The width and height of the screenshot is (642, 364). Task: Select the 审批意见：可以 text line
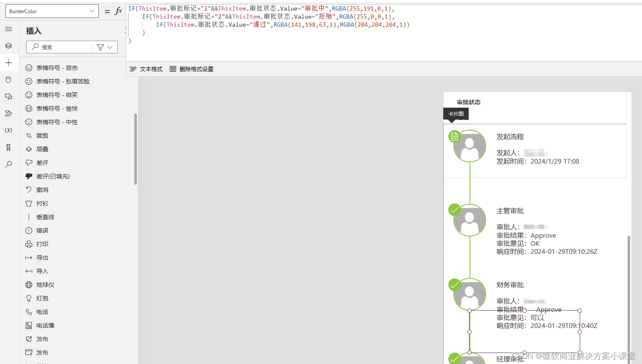tap(520, 318)
